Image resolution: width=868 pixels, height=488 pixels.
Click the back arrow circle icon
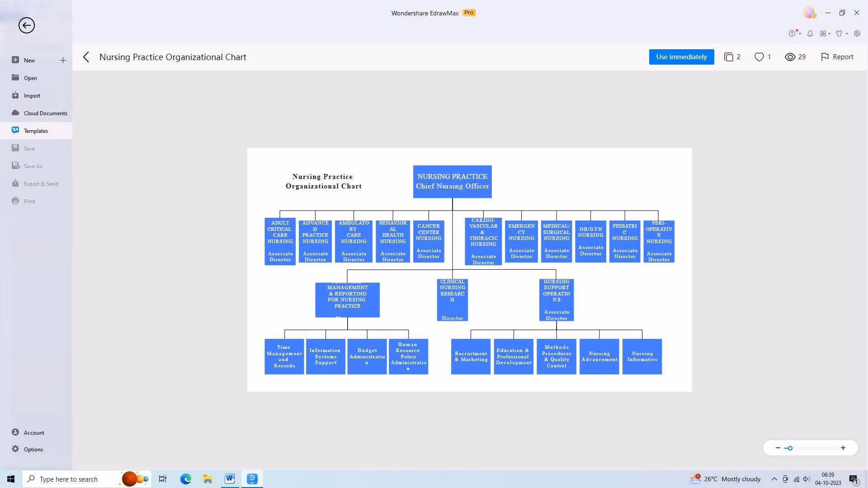coord(27,25)
